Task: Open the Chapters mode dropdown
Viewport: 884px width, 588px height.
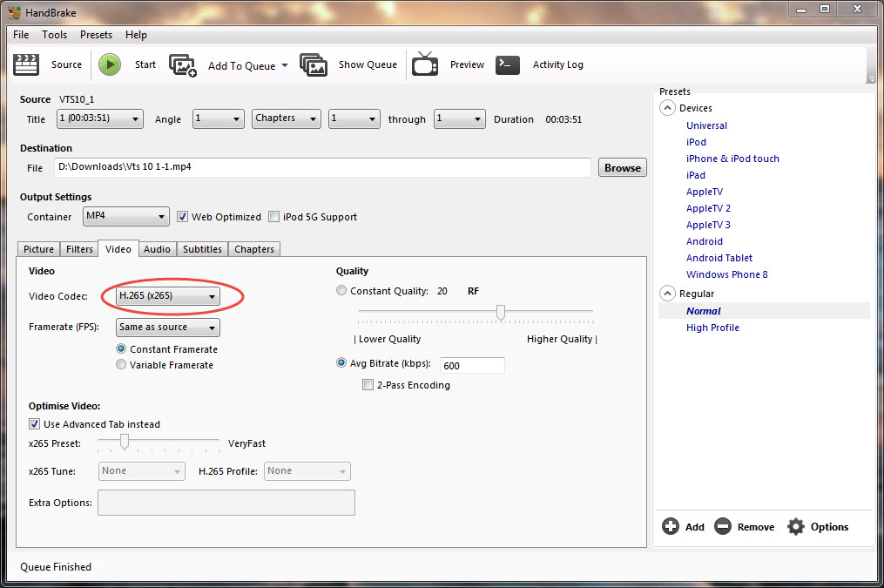Action: tap(287, 119)
